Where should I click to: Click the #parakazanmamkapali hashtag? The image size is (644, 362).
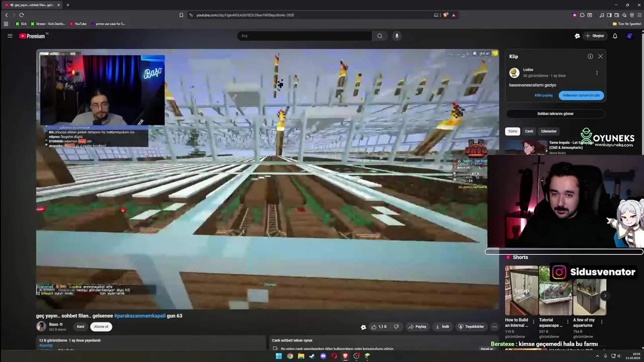(x=140, y=316)
